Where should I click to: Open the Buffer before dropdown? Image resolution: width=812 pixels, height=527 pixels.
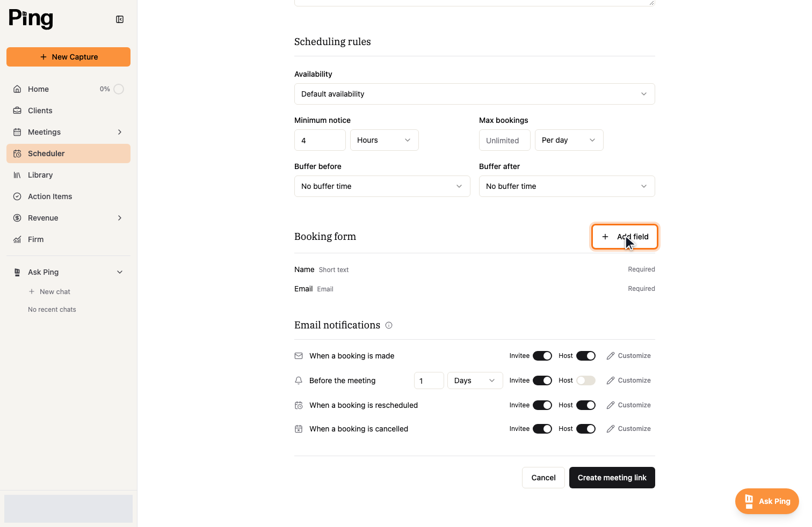pos(382,186)
